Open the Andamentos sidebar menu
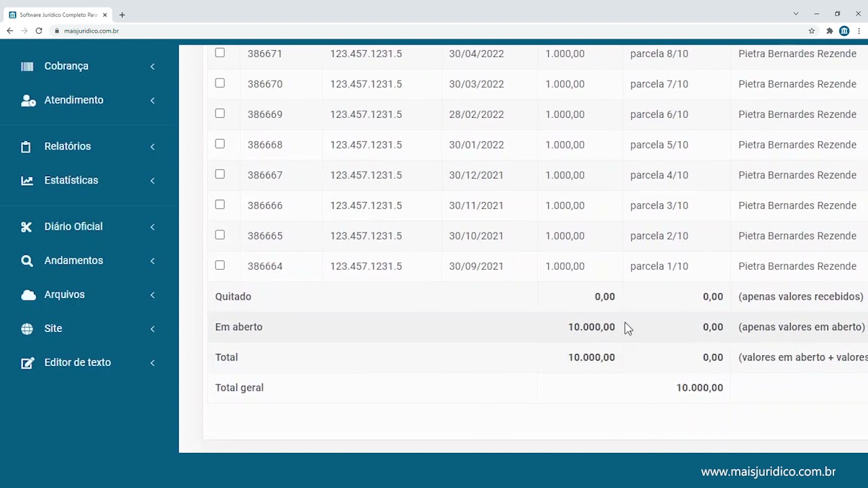The width and height of the screenshot is (868, 488). tap(89, 261)
